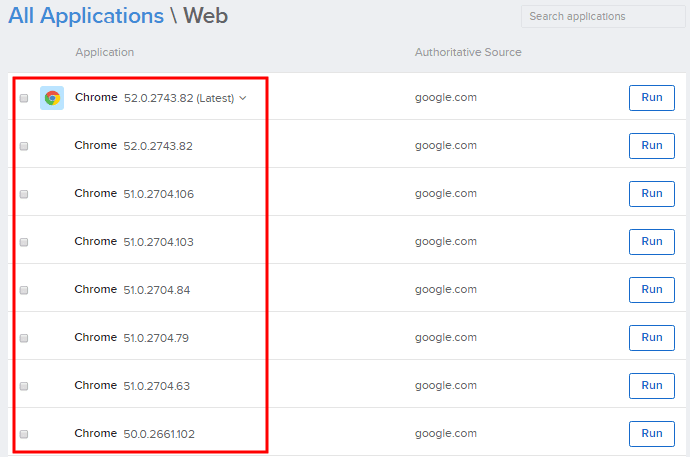Select checkbox for Chrome 51.0.2704.106
The height and width of the screenshot is (457, 690).
click(x=24, y=194)
